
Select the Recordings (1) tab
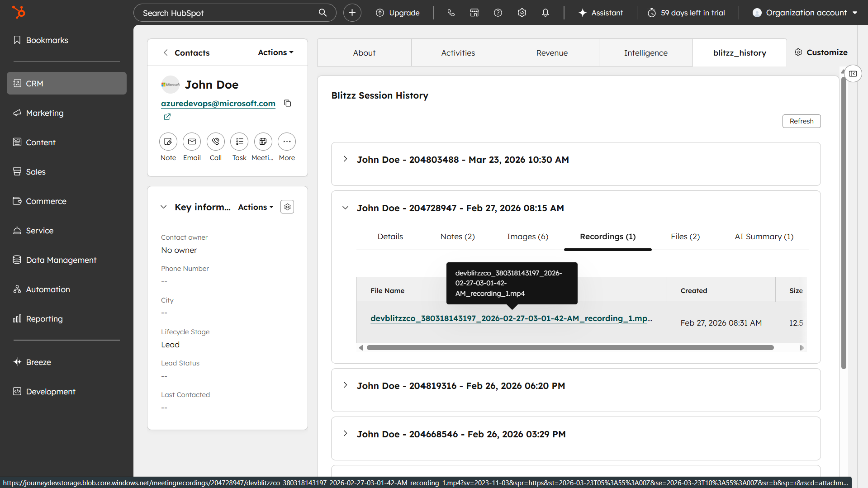[608, 237]
